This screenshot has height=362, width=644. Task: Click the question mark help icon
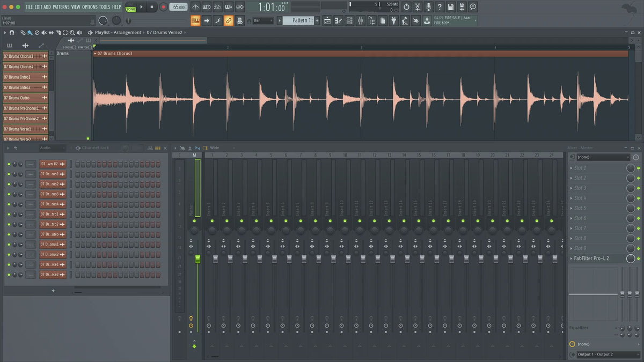[440, 7]
